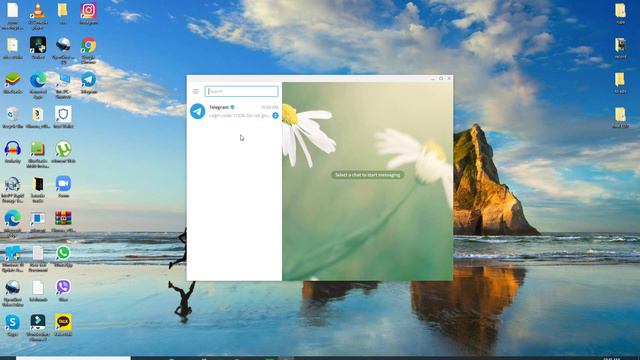The height and width of the screenshot is (360, 640).
Task: Select the Audacity desktop shortcut
Action: 13,152
